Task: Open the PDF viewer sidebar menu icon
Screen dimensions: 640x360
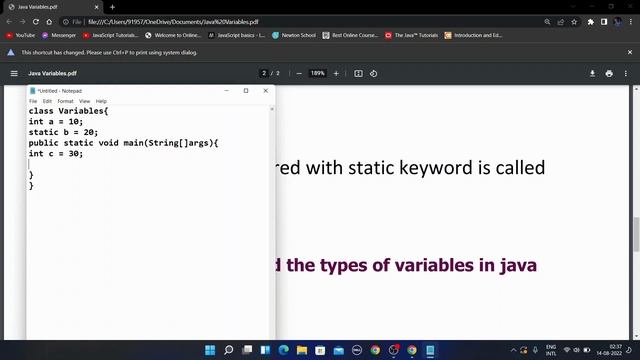Action: 14,73
